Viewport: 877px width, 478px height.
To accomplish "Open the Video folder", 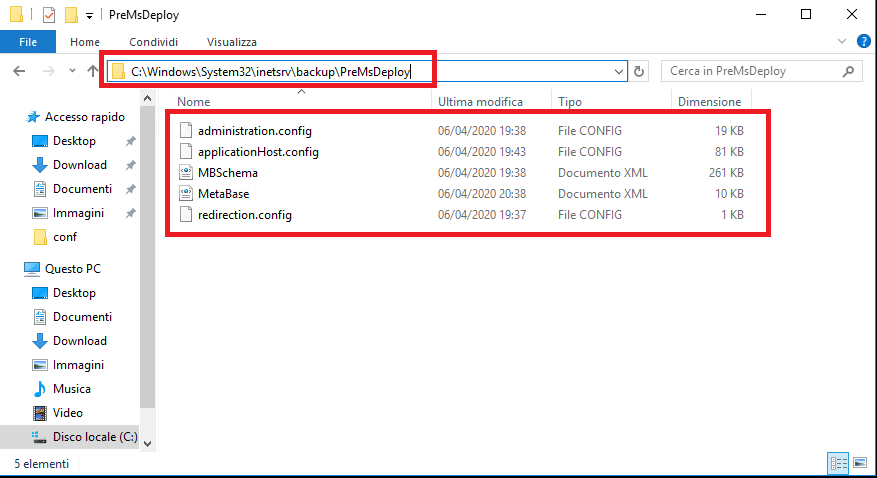I will 68,413.
